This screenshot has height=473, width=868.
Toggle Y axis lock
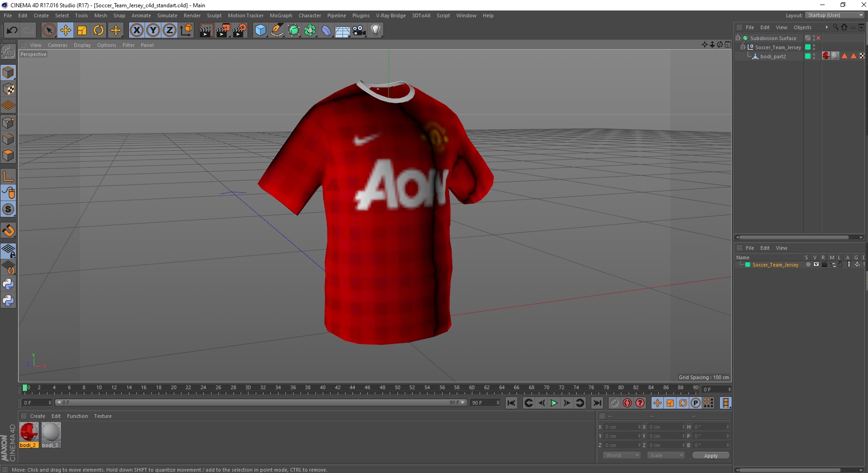[x=153, y=31]
